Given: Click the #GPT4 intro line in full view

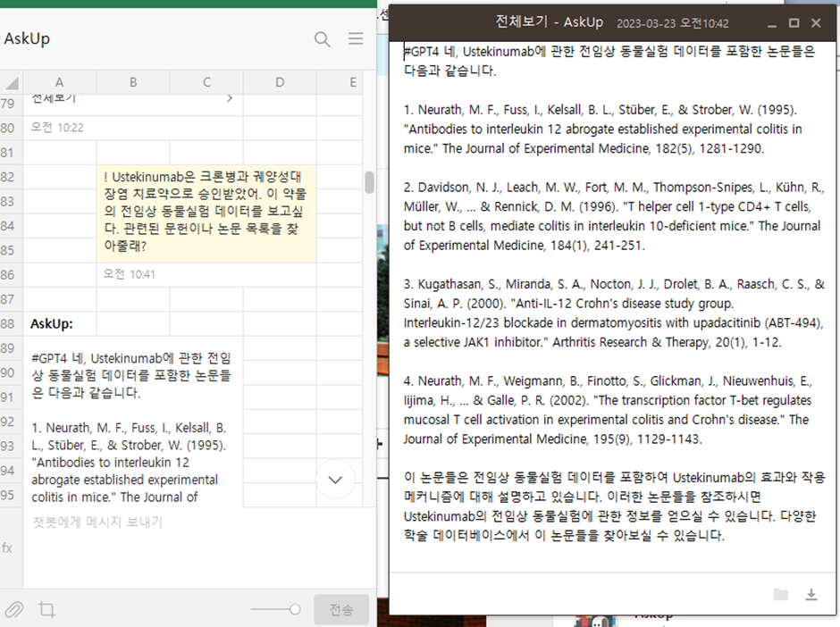Looking at the screenshot, I should point(609,61).
